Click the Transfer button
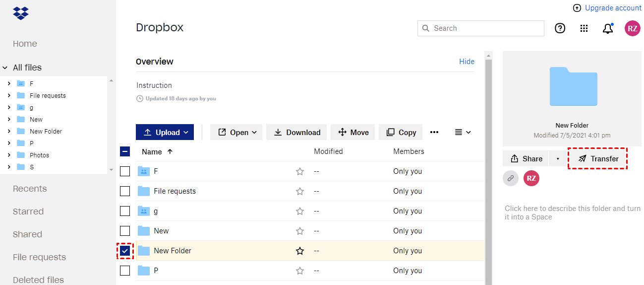The width and height of the screenshot is (644, 285). point(598,159)
